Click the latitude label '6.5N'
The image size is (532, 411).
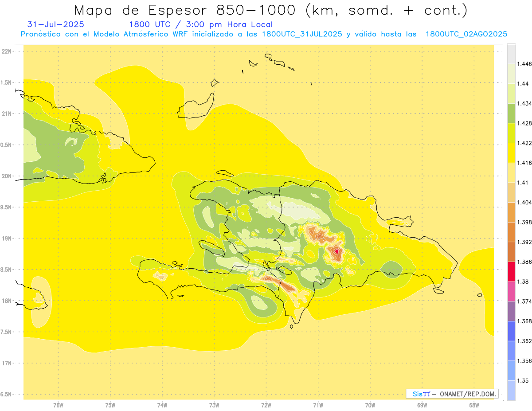point(6,394)
